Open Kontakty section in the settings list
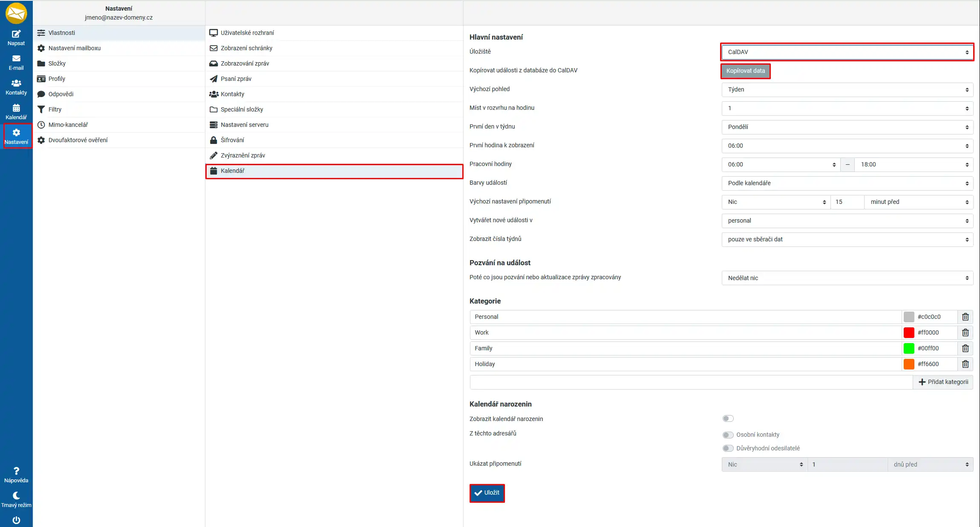980x527 pixels. coord(334,94)
